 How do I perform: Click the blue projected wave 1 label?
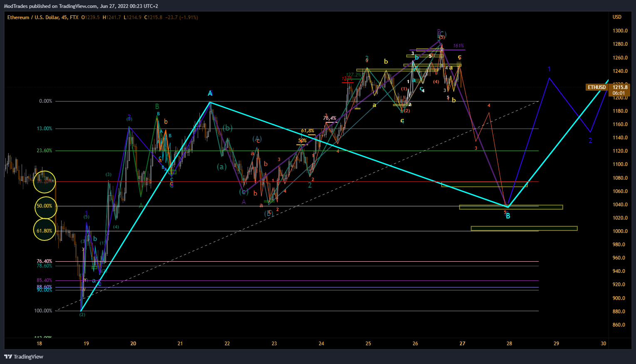549,69
